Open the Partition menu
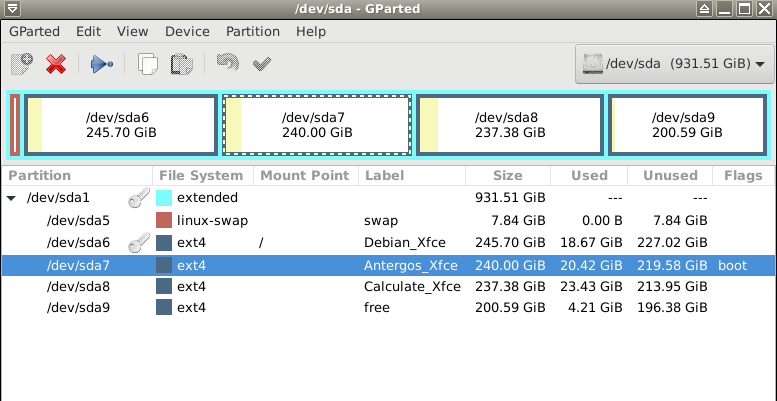This screenshot has width=777, height=401. tap(253, 32)
